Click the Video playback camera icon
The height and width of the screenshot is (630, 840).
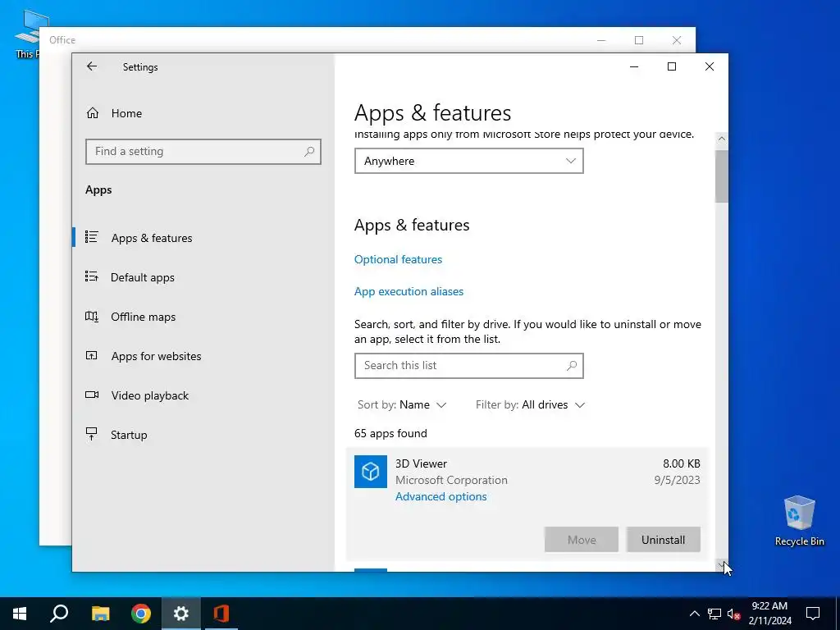click(x=92, y=395)
